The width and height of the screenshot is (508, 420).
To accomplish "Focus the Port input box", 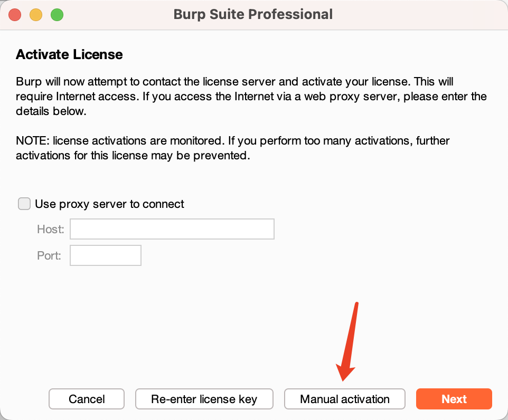I will point(105,255).
